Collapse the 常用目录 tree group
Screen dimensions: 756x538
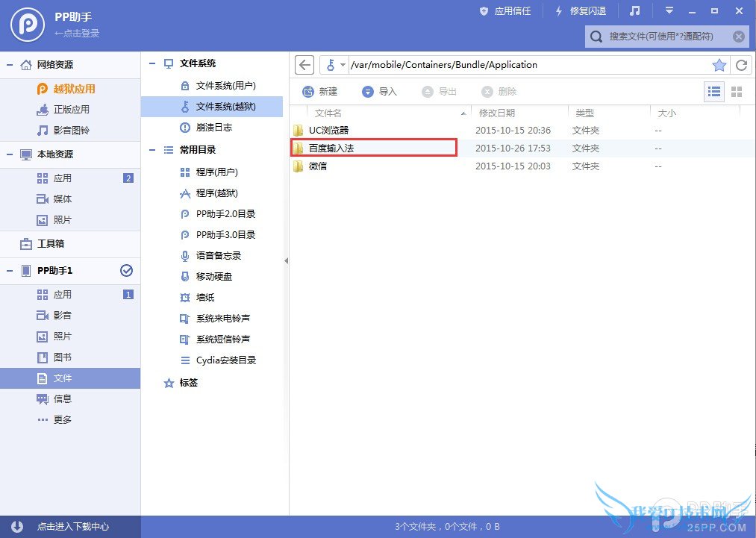click(x=152, y=150)
